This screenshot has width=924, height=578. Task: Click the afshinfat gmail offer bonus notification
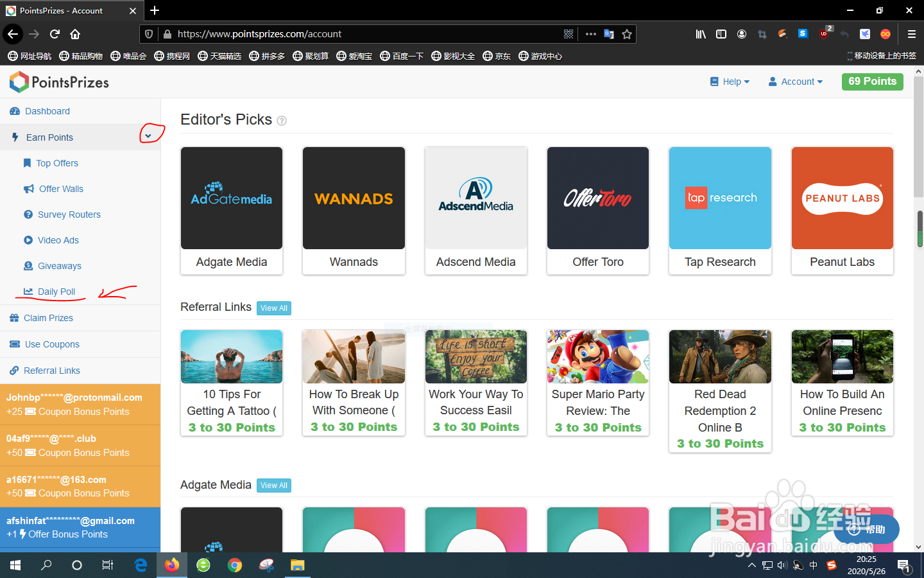(80, 527)
